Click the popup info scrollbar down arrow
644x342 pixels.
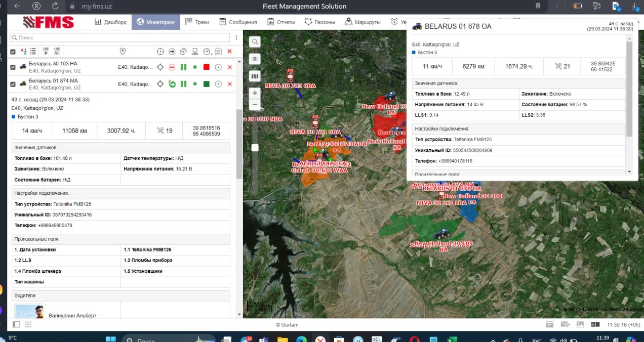pos(629,172)
